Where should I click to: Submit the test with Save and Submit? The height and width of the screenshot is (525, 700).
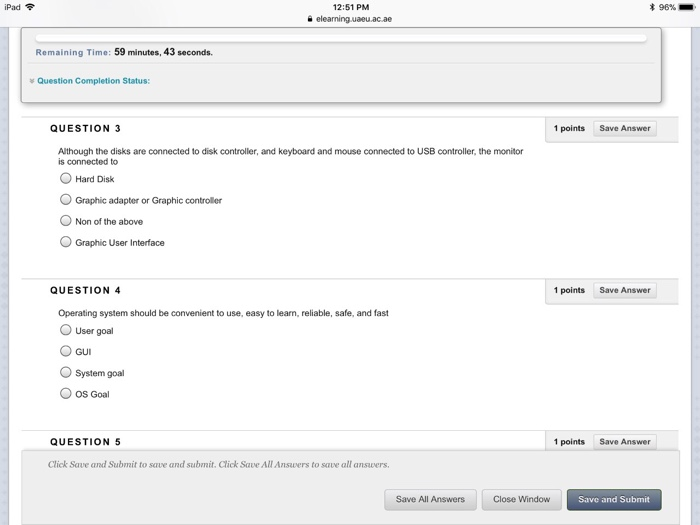pyautogui.click(x=614, y=500)
